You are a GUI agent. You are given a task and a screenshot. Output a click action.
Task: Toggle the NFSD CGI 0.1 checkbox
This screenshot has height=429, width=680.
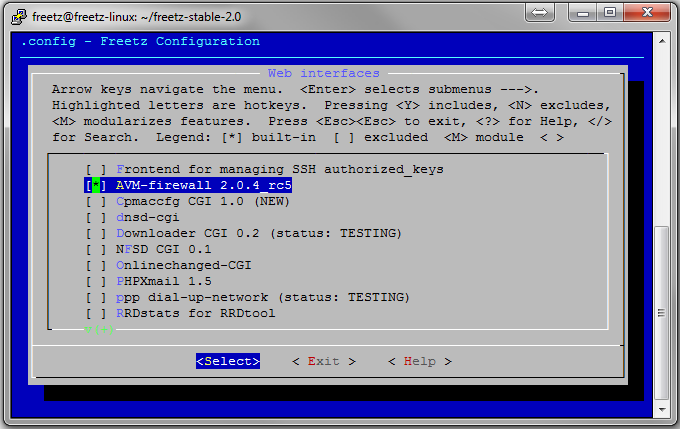pyautogui.click(x=96, y=250)
